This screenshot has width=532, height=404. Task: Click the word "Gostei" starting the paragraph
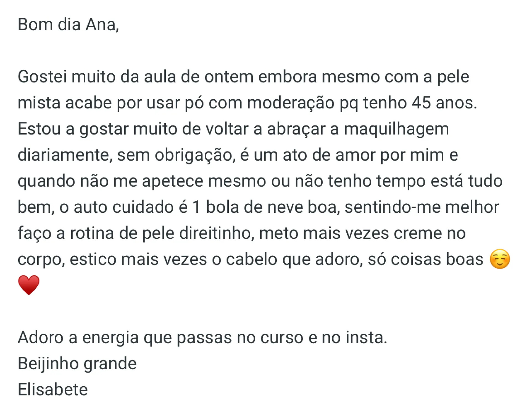pyautogui.click(x=42, y=76)
